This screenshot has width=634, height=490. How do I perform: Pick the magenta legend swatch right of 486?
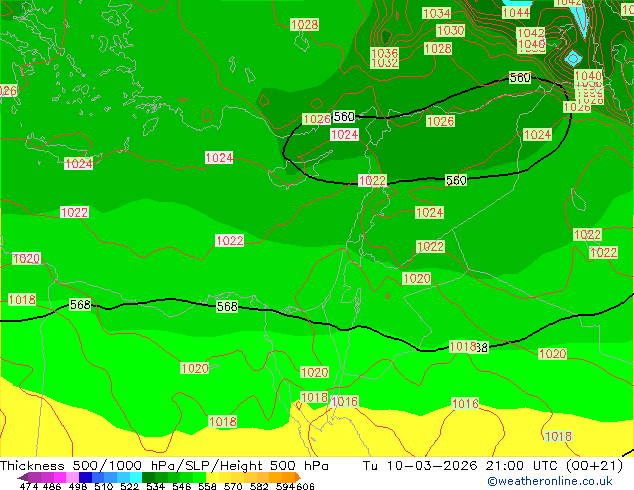pos(60,477)
